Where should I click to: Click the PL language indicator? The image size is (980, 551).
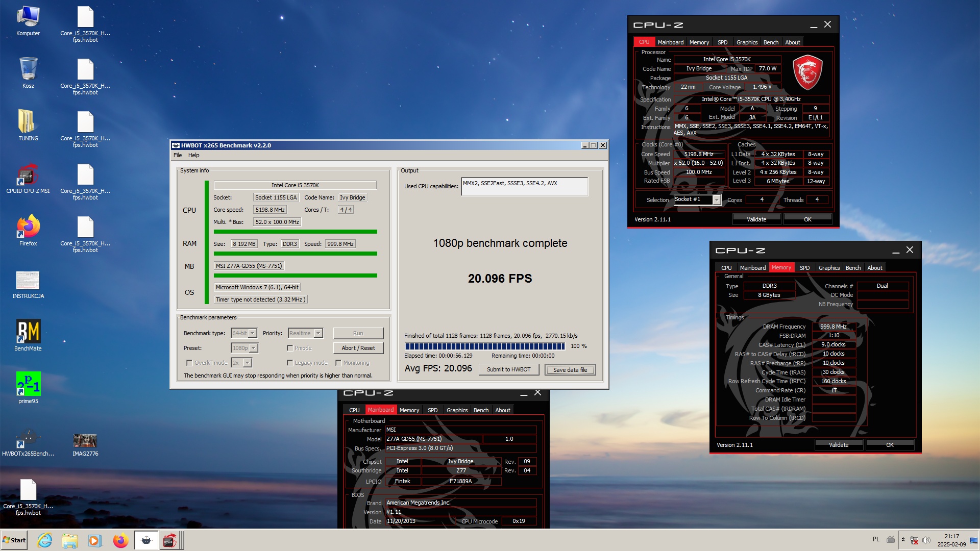(876, 539)
